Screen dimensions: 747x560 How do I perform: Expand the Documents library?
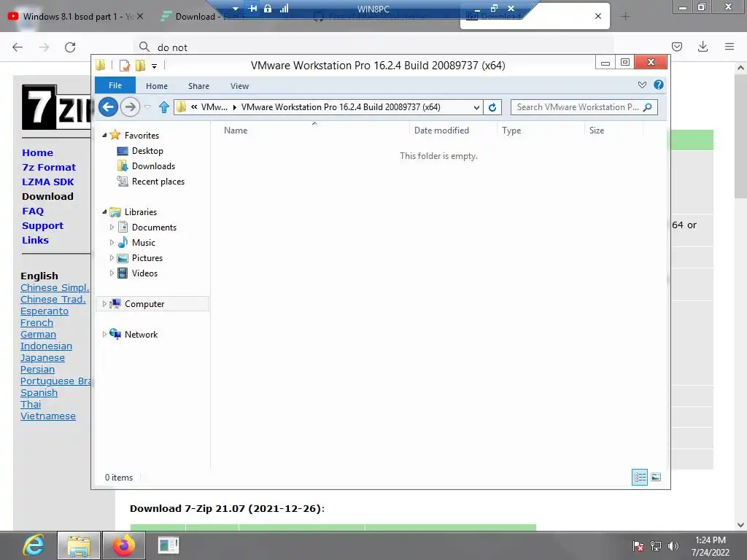pos(112,227)
